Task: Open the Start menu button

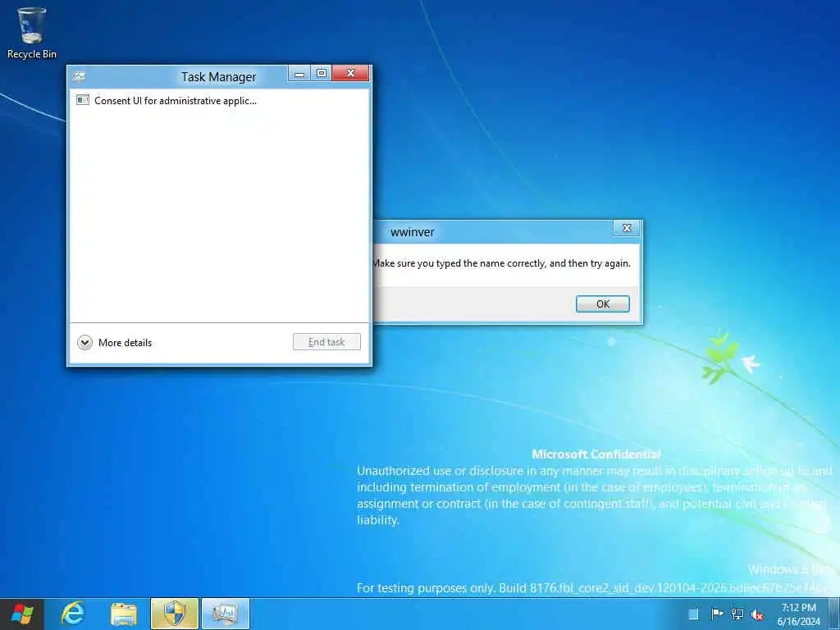Action: pos(22,614)
